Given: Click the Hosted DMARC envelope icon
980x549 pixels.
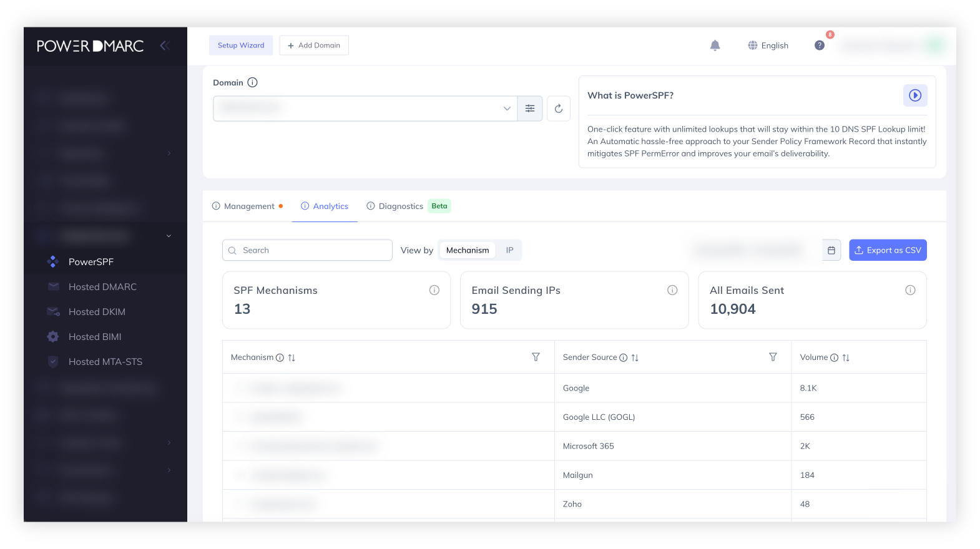Looking at the screenshot, I should click(54, 287).
